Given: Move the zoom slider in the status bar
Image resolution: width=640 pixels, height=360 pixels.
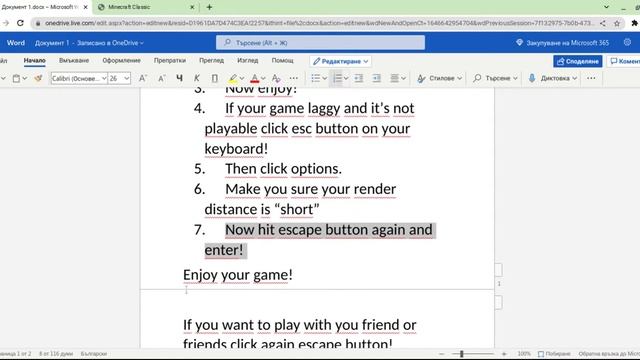Looking at the screenshot, I should click(462, 354).
